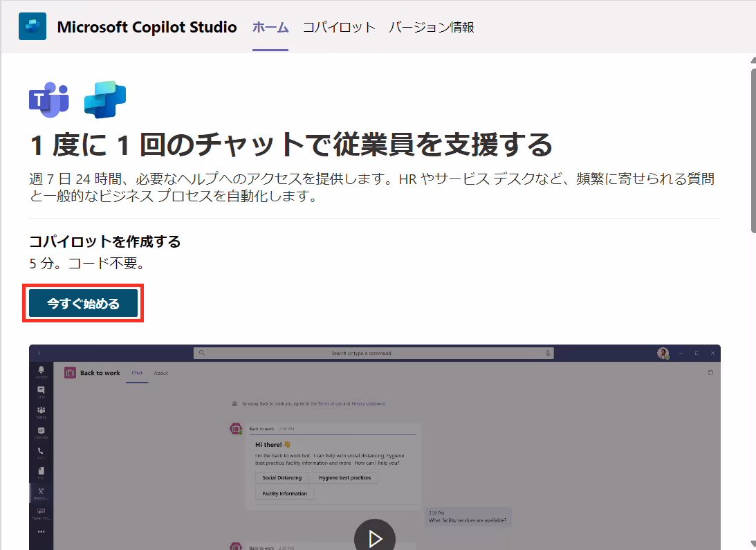The image size is (756, 550).
Task: Click the Copilot Studio app icon in header
Action: 33,26
